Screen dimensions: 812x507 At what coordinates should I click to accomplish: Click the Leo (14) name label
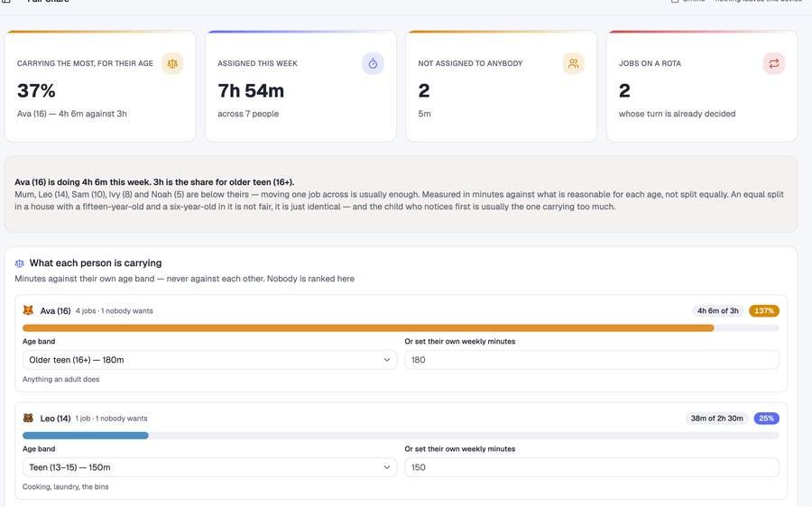point(55,419)
